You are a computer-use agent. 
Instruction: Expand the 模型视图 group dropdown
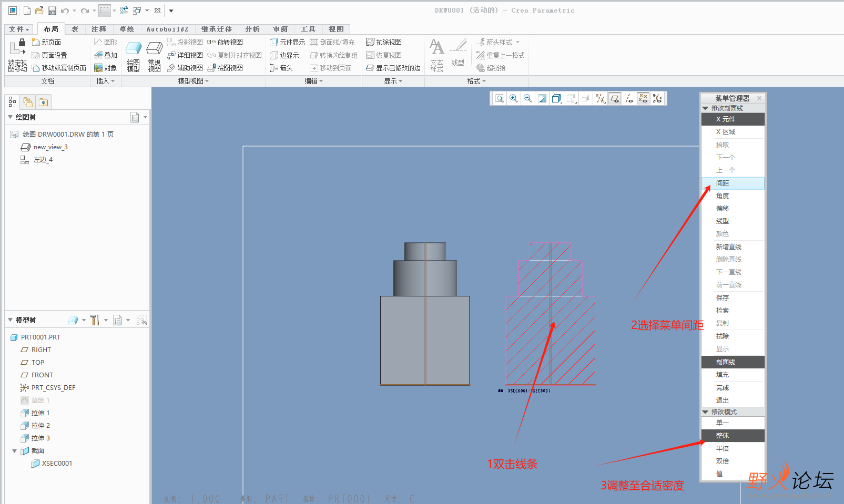[x=194, y=81]
